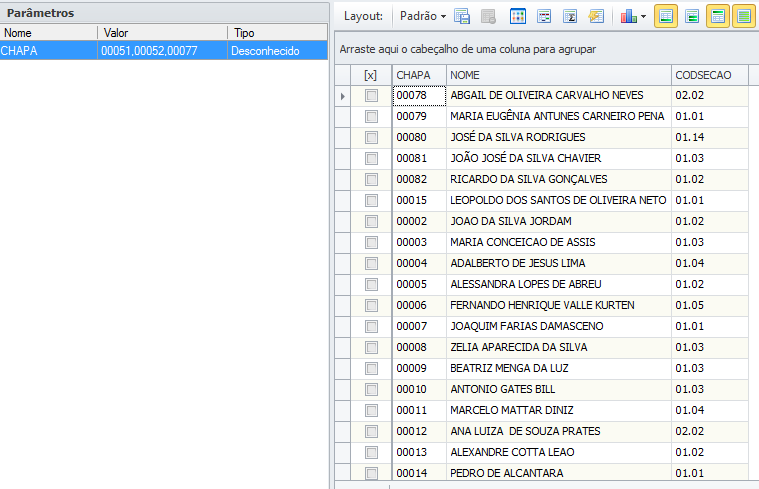The width and height of the screenshot is (759, 489).
Task: Save the current grid layout
Action: (x=462, y=16)
